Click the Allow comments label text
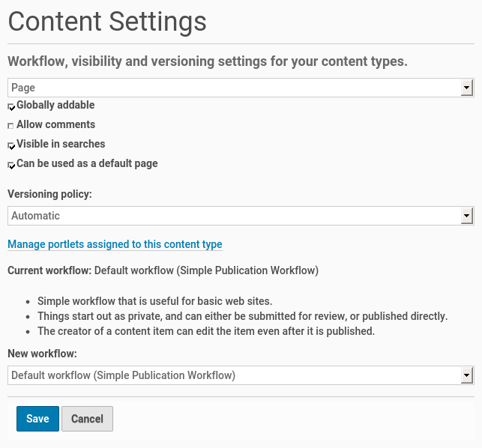The height and width of the screenshot is (448, 482). [x=55, y=124]
